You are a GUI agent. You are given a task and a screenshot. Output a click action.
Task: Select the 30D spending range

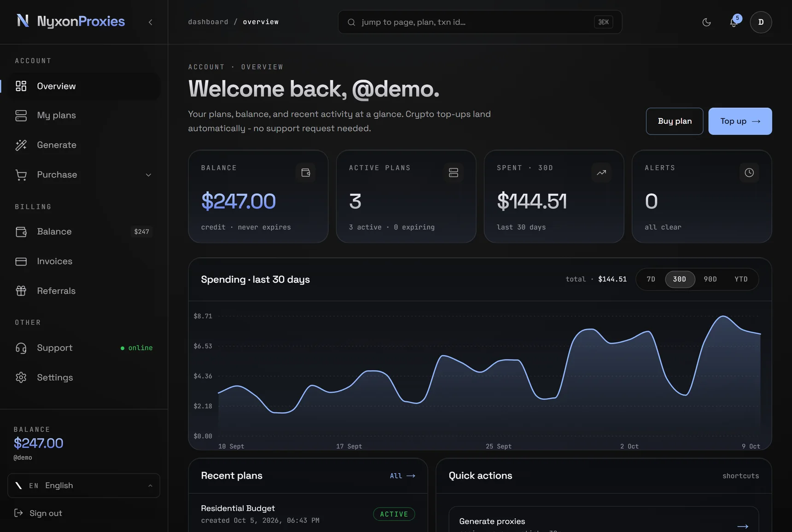click(x=680, y=279)
